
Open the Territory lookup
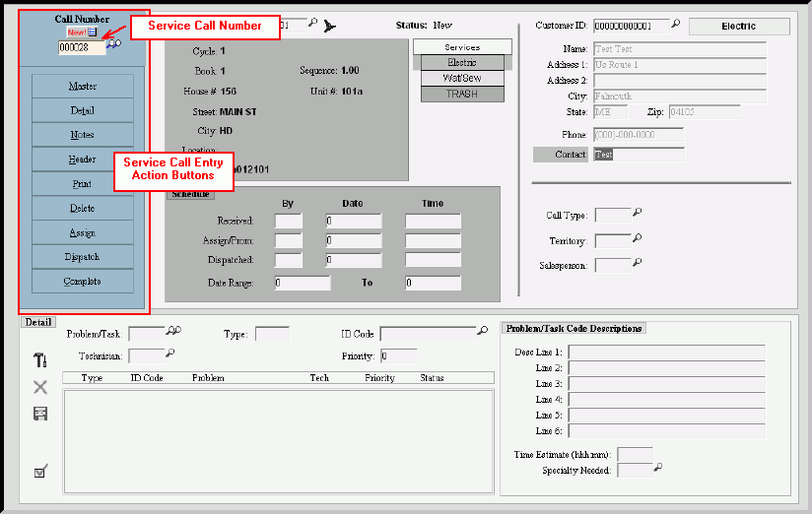pos(637,239)
